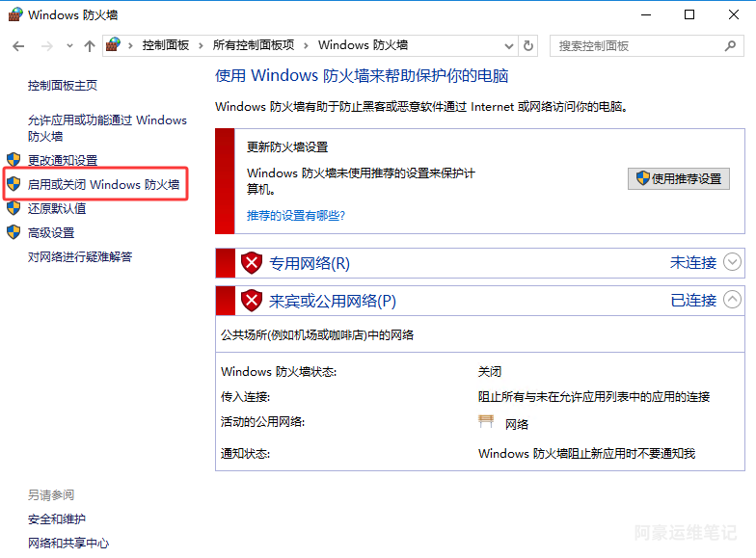Open the address bar history dropdown
Image resolution: width=756 pixels, height=558 pixels.
(508, 45)
